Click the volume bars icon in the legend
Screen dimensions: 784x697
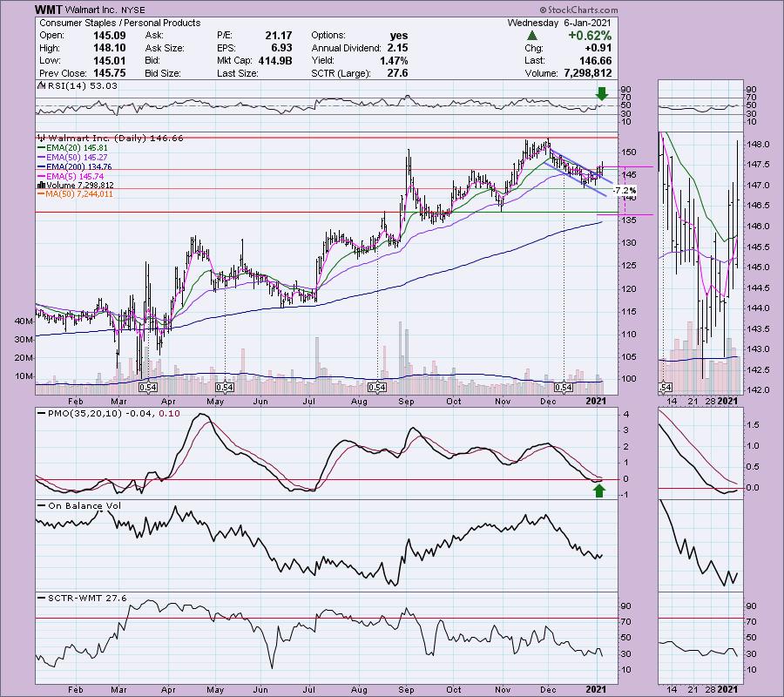tap(41, 185)
